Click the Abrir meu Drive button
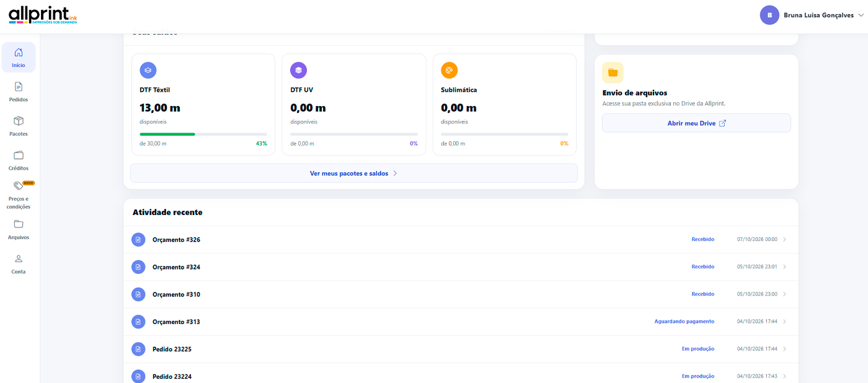Screen dimensions: 868x383 click(697, 123)
